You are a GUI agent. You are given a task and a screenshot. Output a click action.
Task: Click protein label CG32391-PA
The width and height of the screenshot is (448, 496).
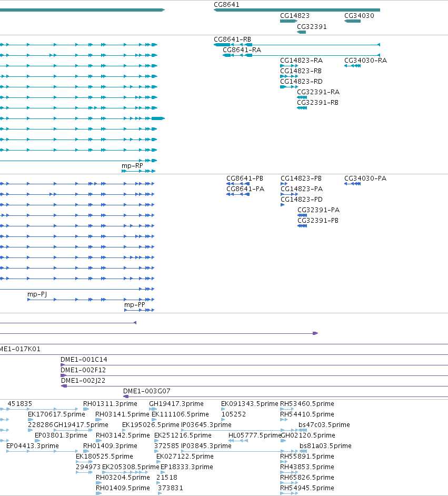point(318,210)
